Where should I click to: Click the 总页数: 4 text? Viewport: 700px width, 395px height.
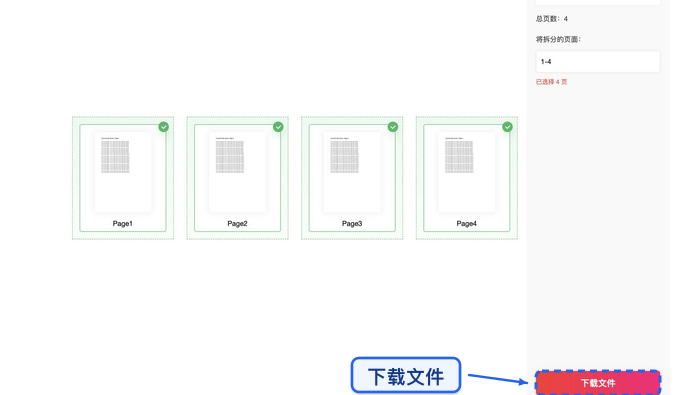[552, 19]
